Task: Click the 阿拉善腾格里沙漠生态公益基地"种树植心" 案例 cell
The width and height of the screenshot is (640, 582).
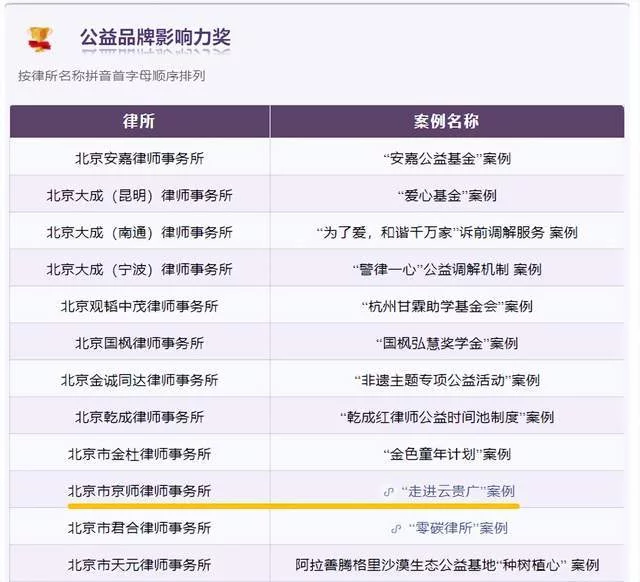Action: (x=447, y=565)
